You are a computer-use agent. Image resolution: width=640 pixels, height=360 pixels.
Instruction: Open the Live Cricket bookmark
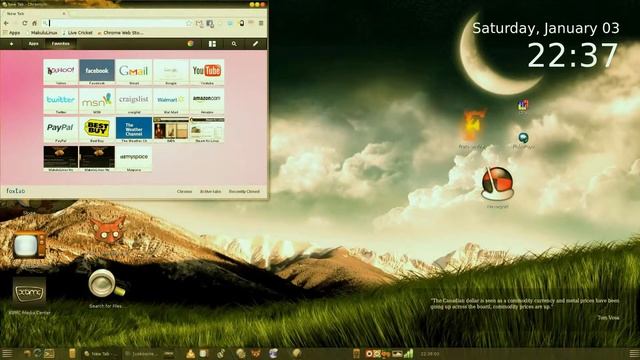(x=78, y=33)
